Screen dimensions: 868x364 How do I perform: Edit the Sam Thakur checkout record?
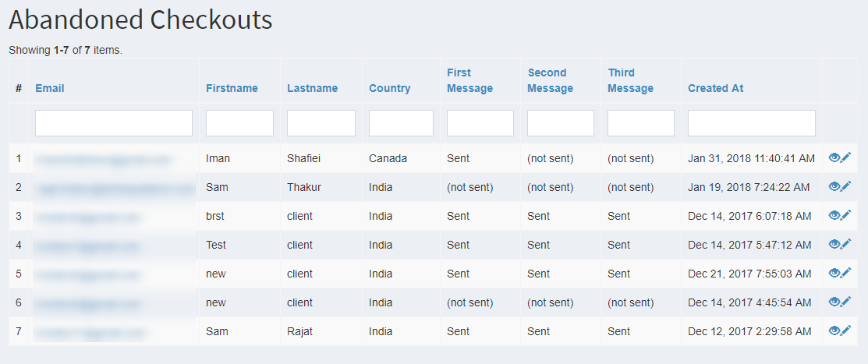click(846, 187)
